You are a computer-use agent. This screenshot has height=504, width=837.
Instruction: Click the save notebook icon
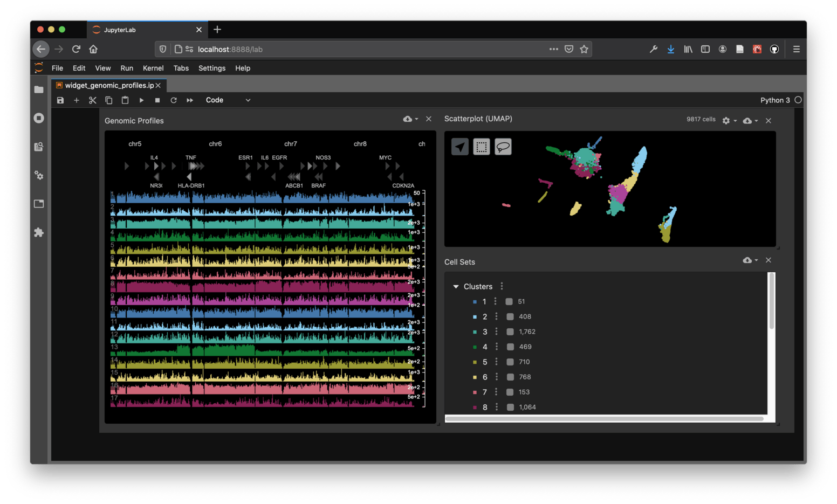click(x=60, y=100)
